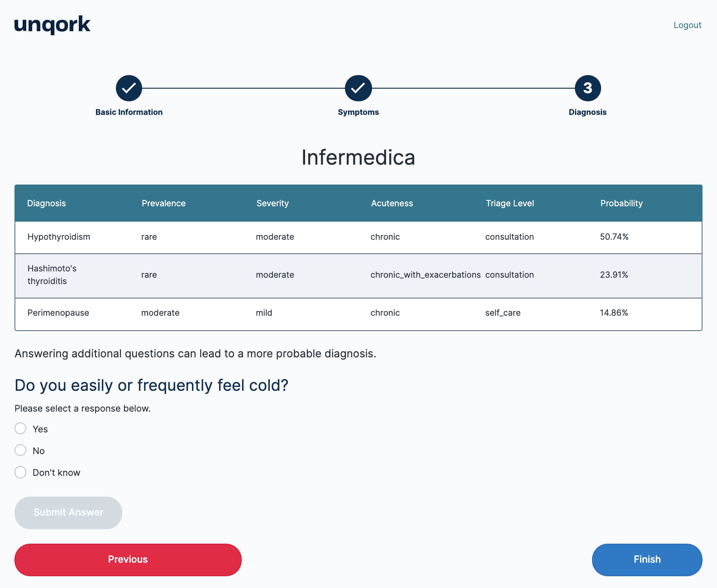Open the Diagnosis step label
This screenshot has height=588, width=717.
click(588, 112)
